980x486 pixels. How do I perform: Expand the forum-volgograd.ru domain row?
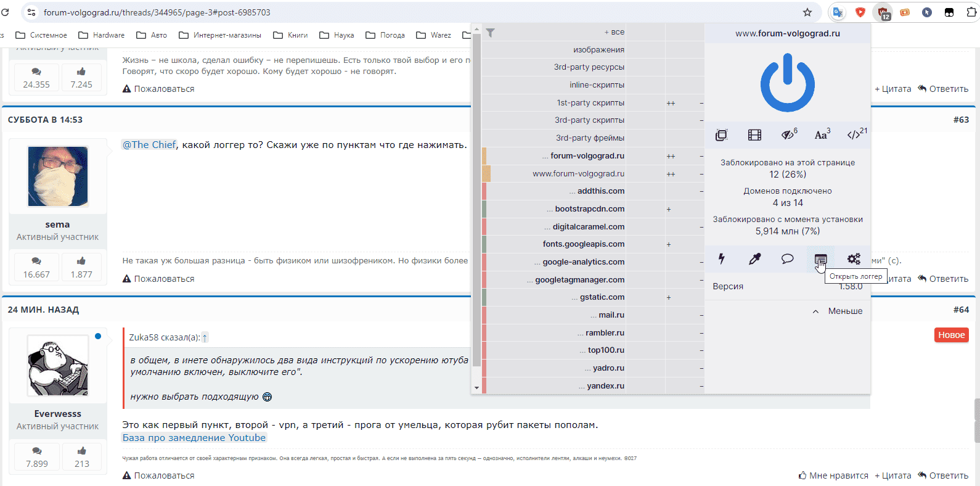click(586, 156)
